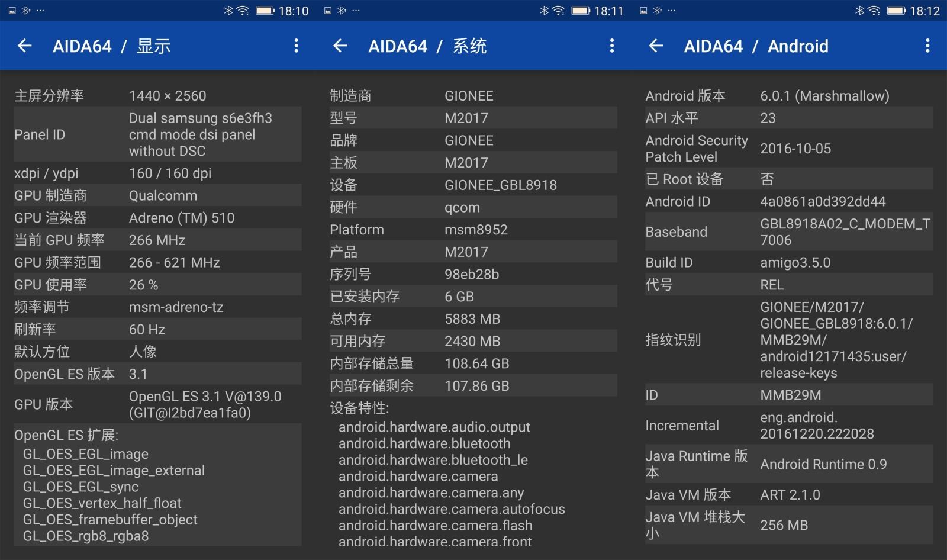Select GPU 使用率 26 % row
Image resolution: width=947 pixels, height=560 pixels.
157,285
